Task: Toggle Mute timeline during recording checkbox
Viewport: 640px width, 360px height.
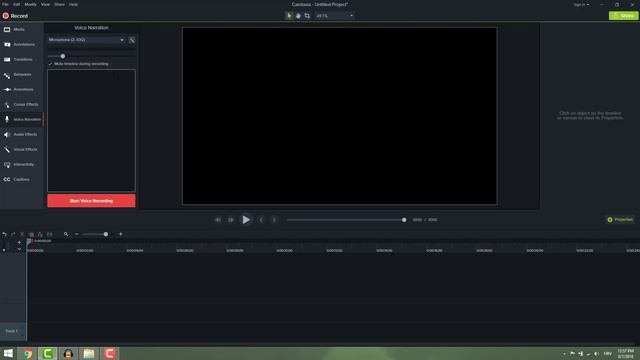Action: [50, 64]
